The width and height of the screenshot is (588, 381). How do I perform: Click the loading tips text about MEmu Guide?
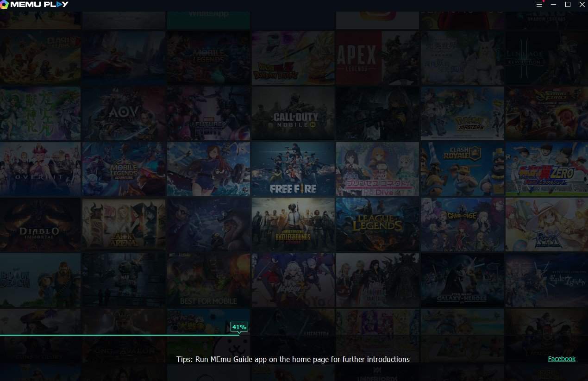point(293,359)
